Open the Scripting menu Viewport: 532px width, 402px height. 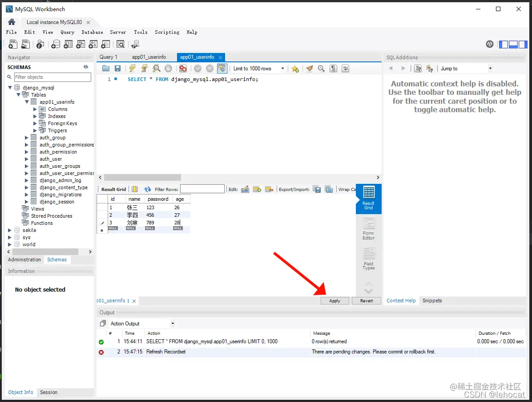click(x=167, y=32)
